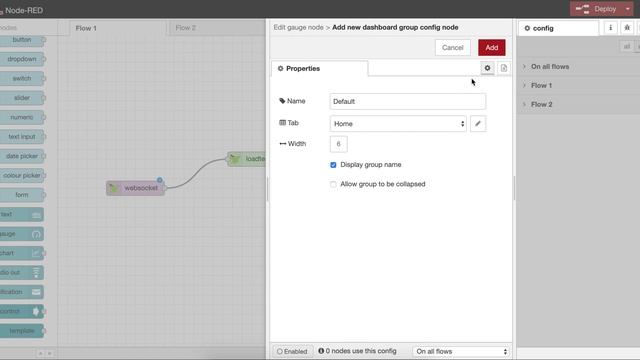Click the Deploy button
Screen dimensions: 640x360
tap(596, 9)
